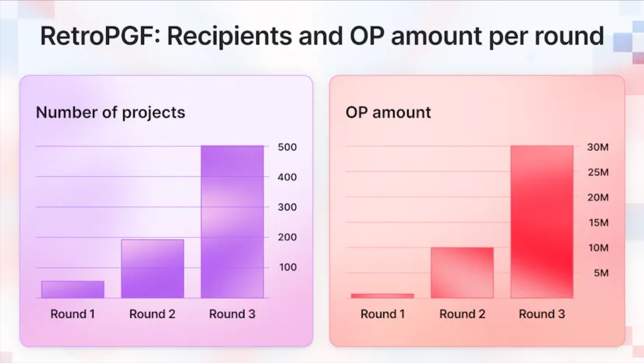Select the 'Number of projects' chart title

pos(110,113)
